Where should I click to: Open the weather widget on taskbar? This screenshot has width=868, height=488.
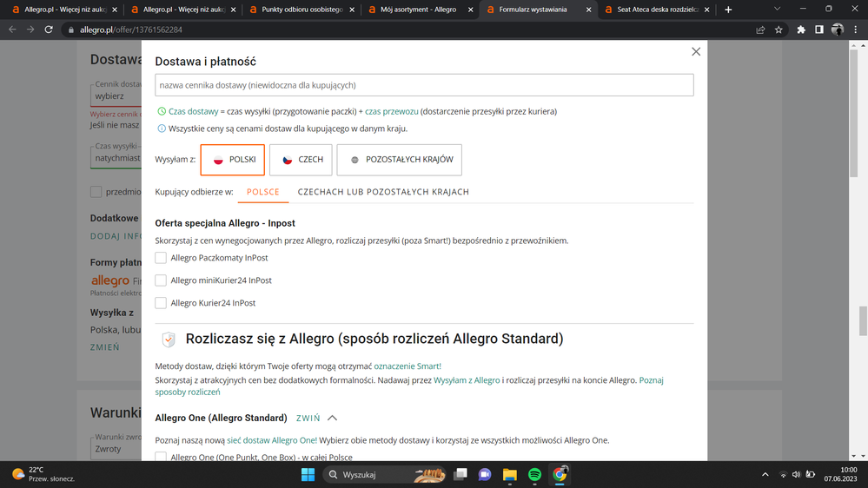43,474
